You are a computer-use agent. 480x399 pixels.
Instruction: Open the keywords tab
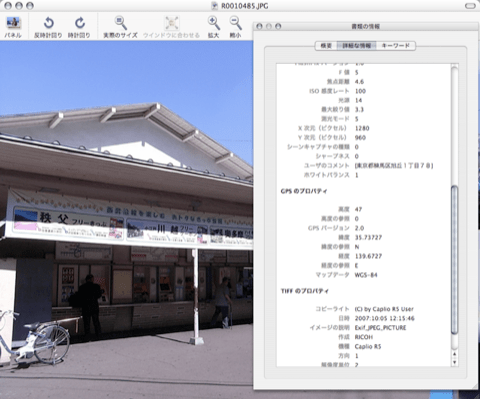coord(396,46)
